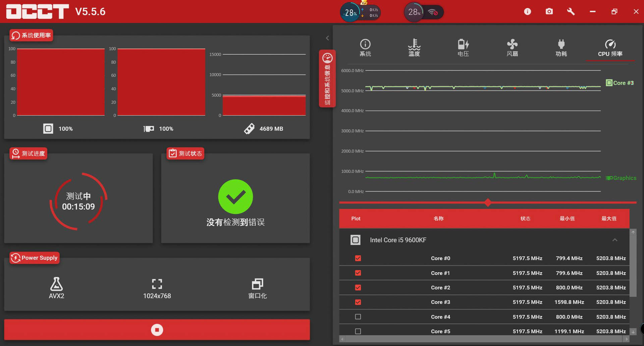Switch to the 电压 (Voltage) tab
Viewport: 644px width, 346px height.
(x=463, y=48)
